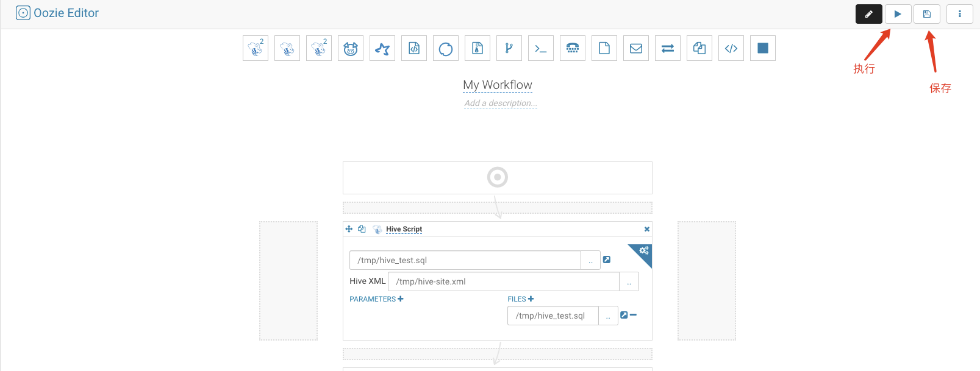Click the script path field /tmp/hive_test.sql
The width and height of the screenshot is (980, 371).
465,260
